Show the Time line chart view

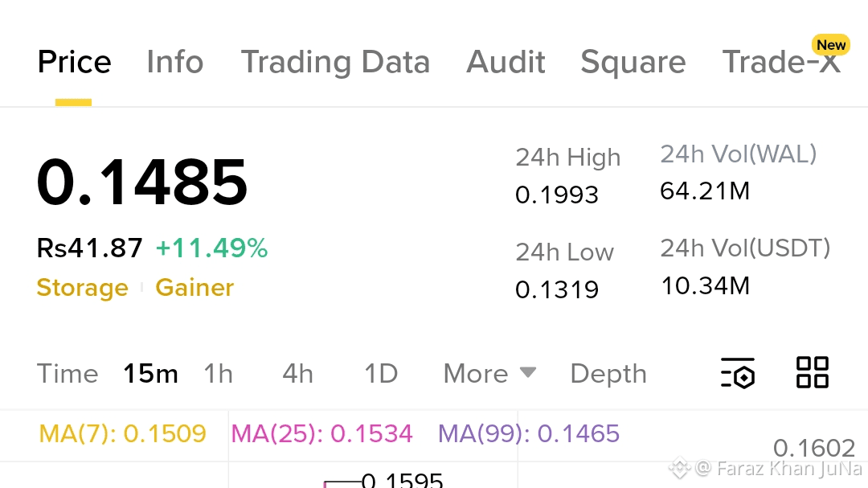pos(68,374)
